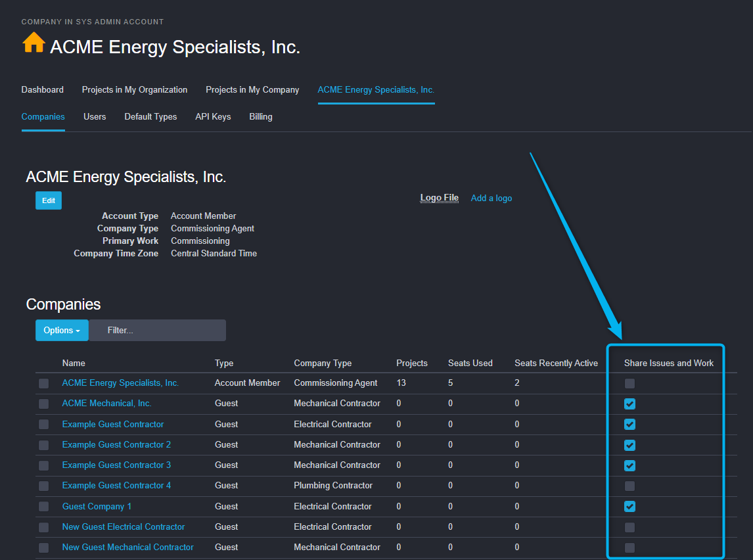Disable Share Issues for ACME Mechanical, Inc.

pyautogui.click(x=629, y=404)
